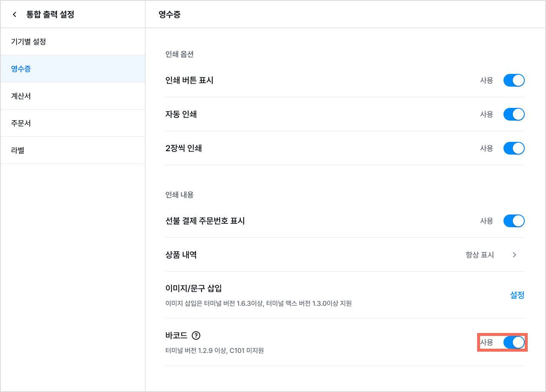Screen dimensions: 546x392
Task: Open the 바코드 help question mark icon
Action: [x=196, y=336]
